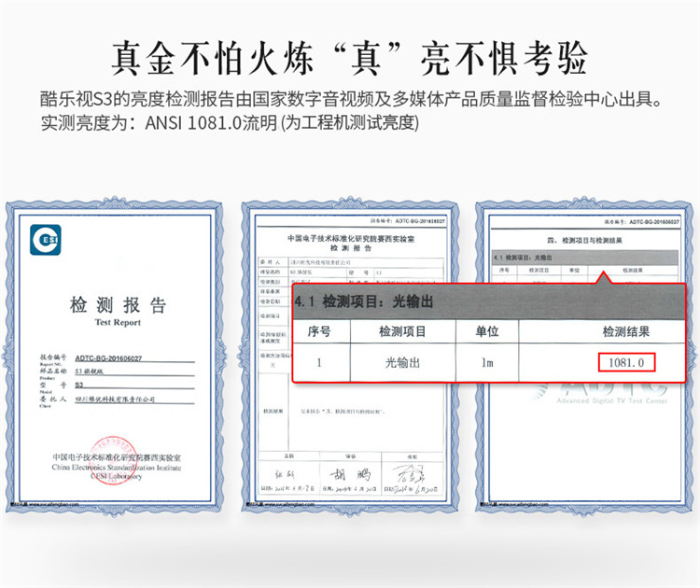
Task: Open the first certificate titled 检测报告 Test Report
Action: (x=114, y=357)
